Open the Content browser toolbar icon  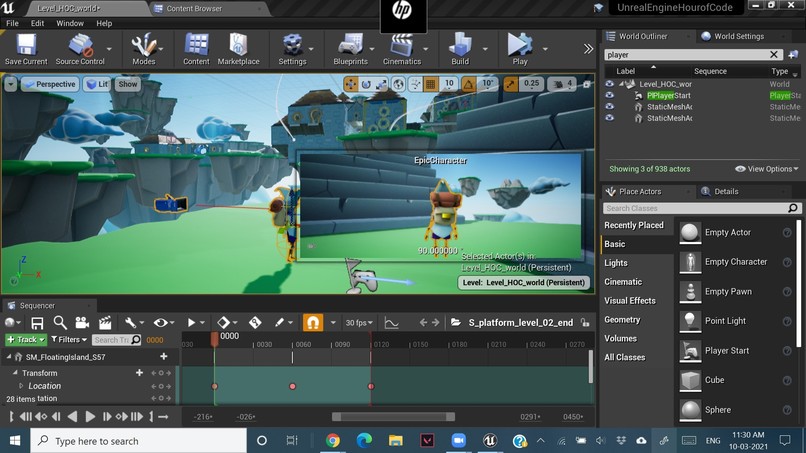click(x=196, y=49)
